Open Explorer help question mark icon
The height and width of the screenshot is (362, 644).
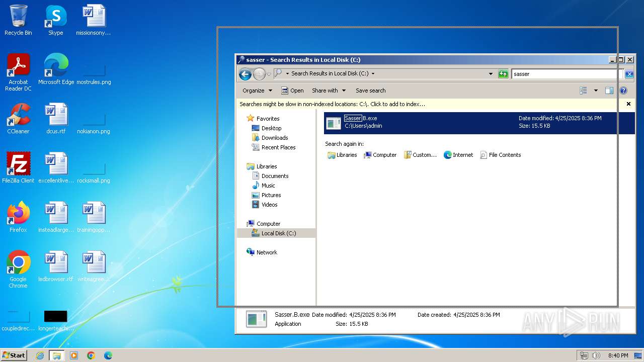623,90
